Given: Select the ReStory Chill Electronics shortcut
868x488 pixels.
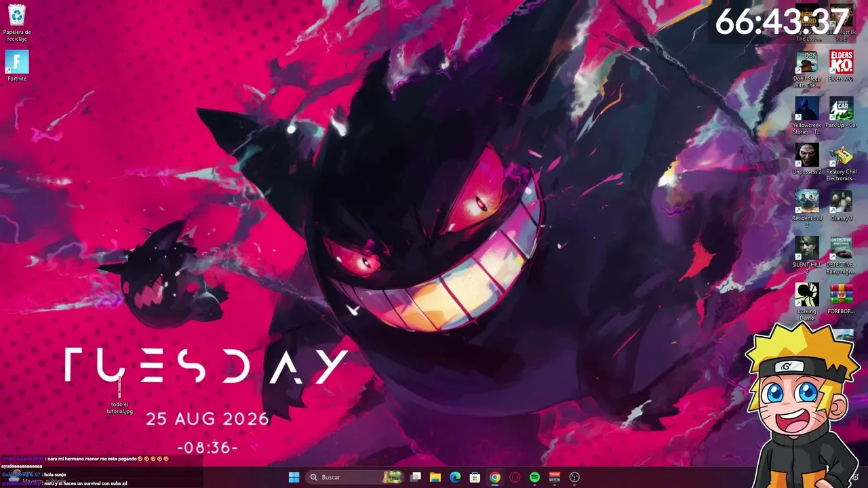Looking at the screenshot, I should click(842, 163).
